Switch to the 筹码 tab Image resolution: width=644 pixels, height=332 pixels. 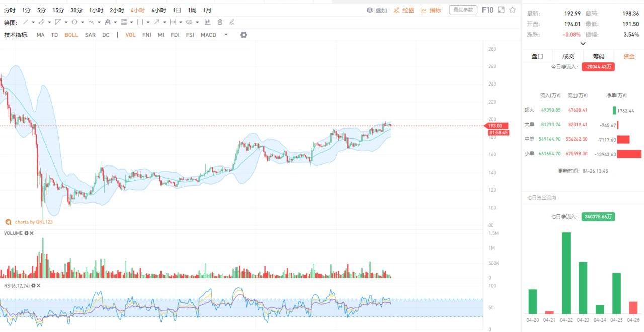point(598,56)
